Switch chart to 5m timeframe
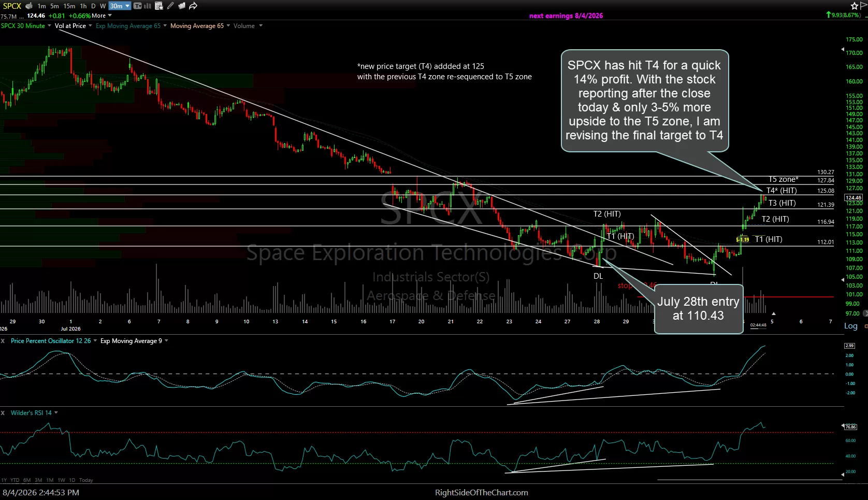This screenshot has height=500, width=868. click(x=54, y=6)
